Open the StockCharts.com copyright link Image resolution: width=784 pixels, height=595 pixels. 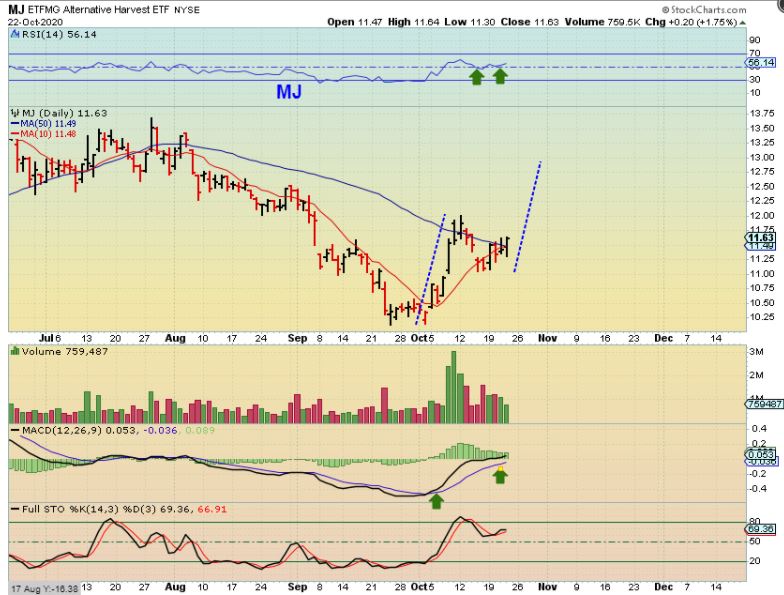point(704,10)
